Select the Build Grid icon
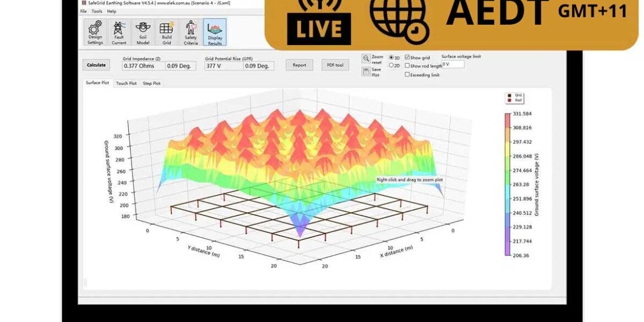This screenshot has height=322, width=644. (x=166, y=31)
